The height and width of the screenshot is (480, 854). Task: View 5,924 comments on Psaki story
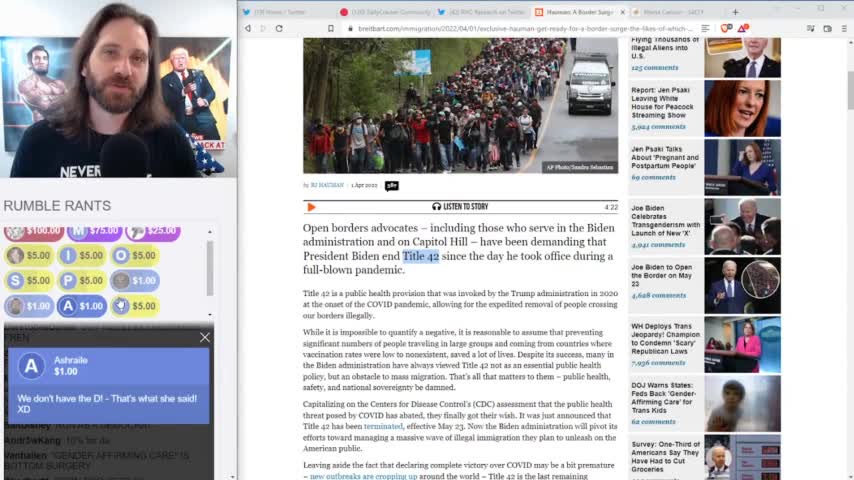[658, 127]
